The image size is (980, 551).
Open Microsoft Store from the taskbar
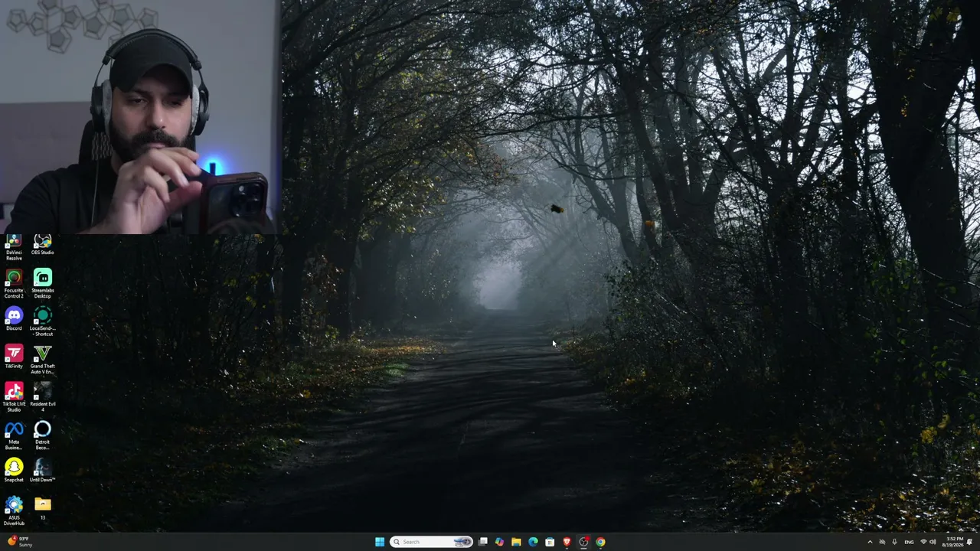coord(550,542)
